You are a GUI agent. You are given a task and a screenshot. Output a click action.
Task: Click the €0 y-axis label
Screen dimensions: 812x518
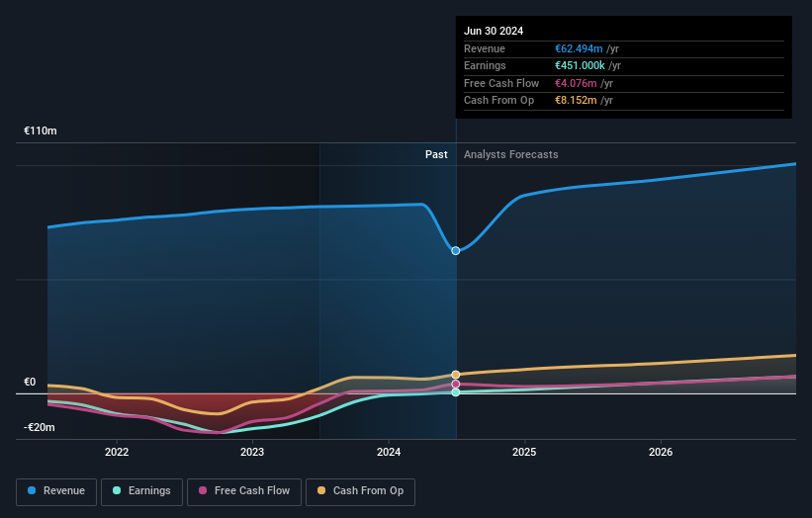[30, 382]
